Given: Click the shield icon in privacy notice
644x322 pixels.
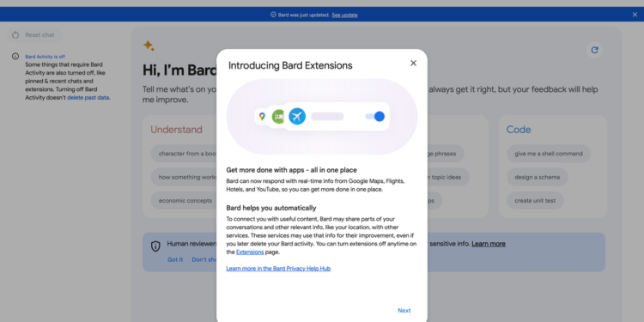Looking at the screenshot, I should click(155, 246).
